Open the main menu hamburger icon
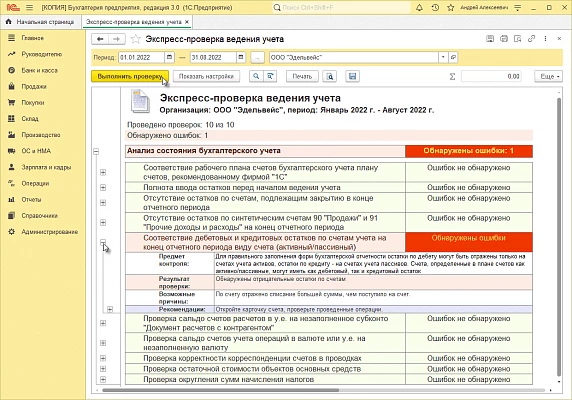Image resolution: width=572 pixels, height=400 pixels. click(x=30, y=7)
